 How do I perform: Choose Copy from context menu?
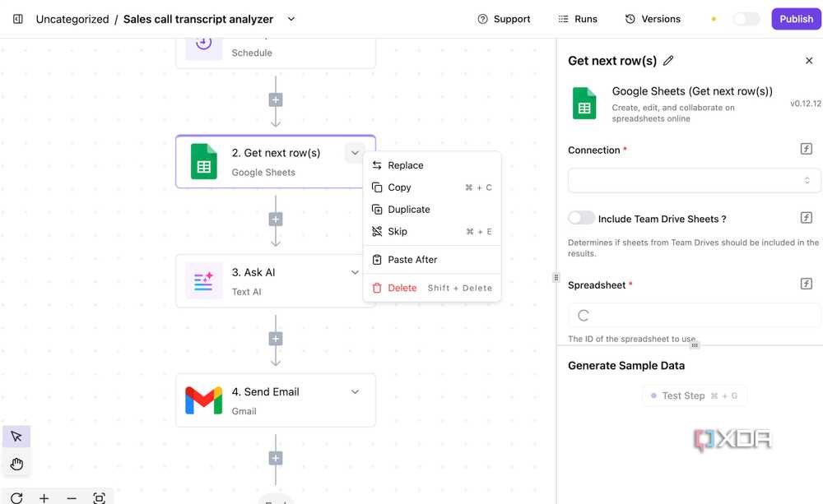pos(432,187)
